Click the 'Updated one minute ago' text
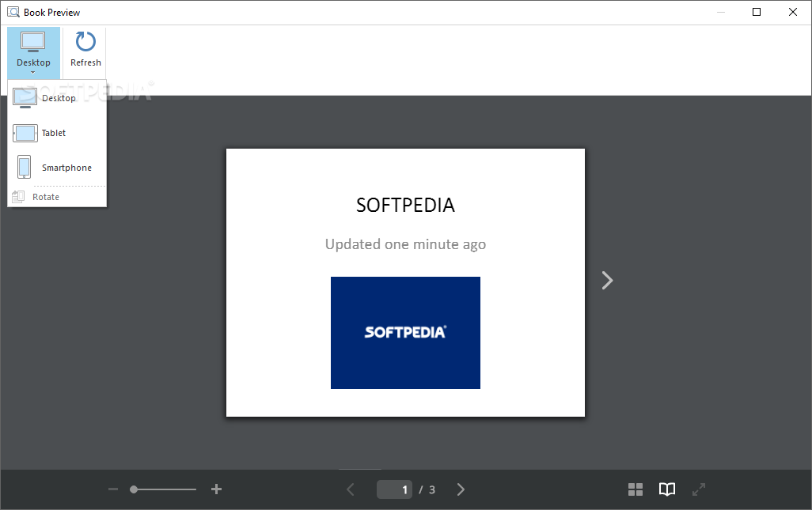Viewport: 812px width, 510px height. click(405, 244)
